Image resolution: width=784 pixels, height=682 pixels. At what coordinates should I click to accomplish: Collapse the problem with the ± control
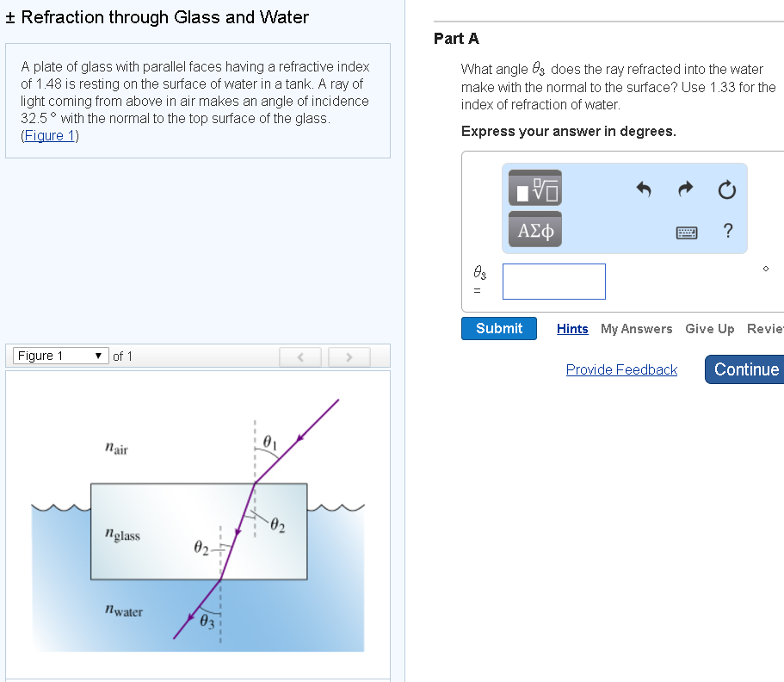(9, 17)
